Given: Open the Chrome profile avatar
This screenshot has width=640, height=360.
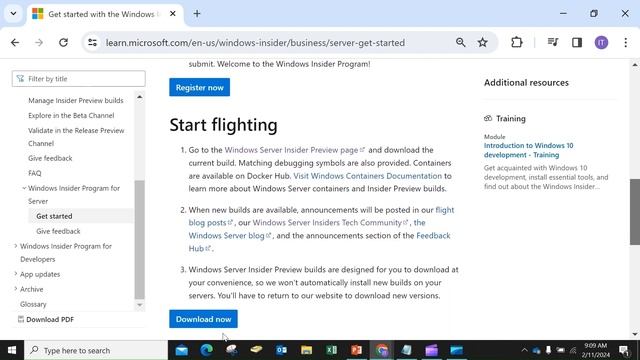Looking at the screenshot, I should [x=601, y=42].
